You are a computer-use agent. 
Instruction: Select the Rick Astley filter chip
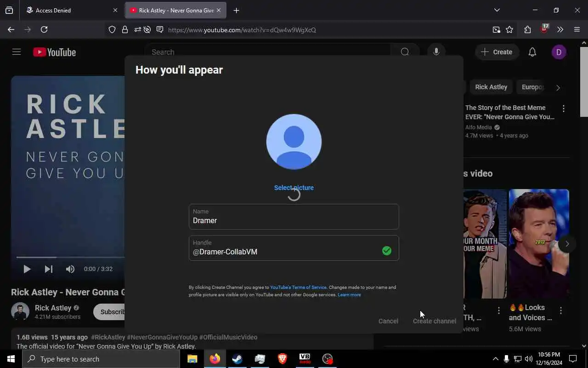tap(491, 87)
